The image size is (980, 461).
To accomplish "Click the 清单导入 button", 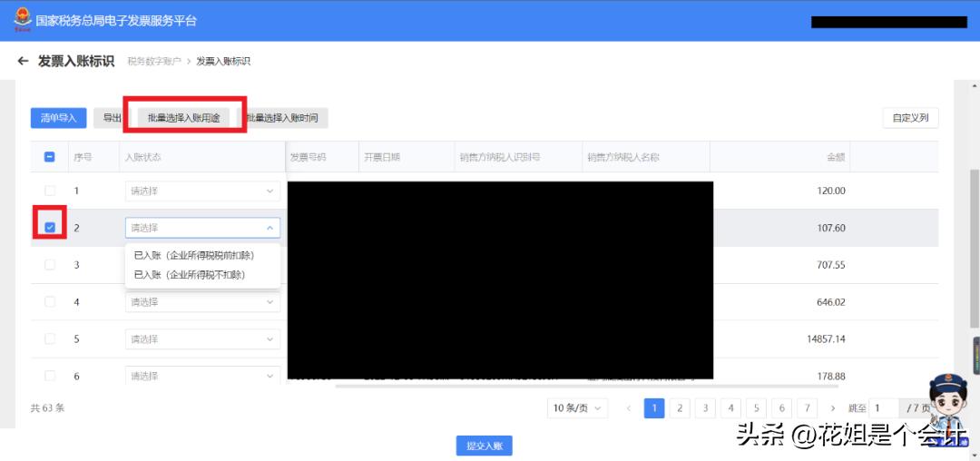I will [x=58, y=118].
